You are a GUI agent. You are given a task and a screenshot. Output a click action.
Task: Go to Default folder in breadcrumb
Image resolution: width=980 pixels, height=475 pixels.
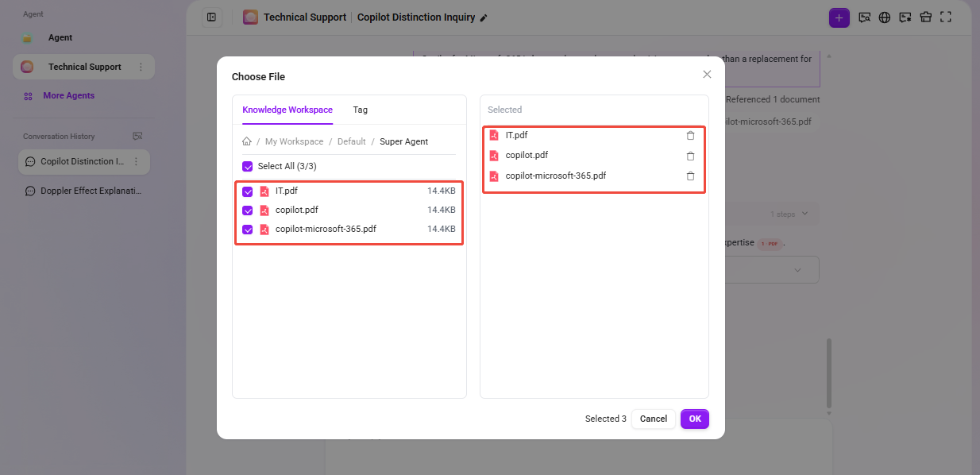(x=352, y=141)
